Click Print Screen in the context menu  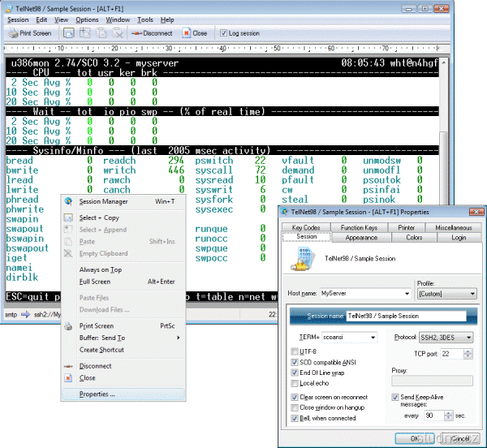pos(97,325)
